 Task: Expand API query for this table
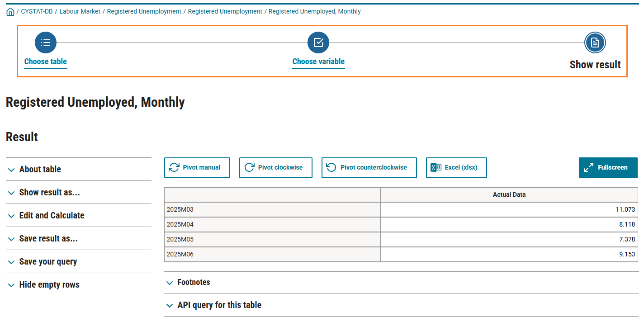219,305
